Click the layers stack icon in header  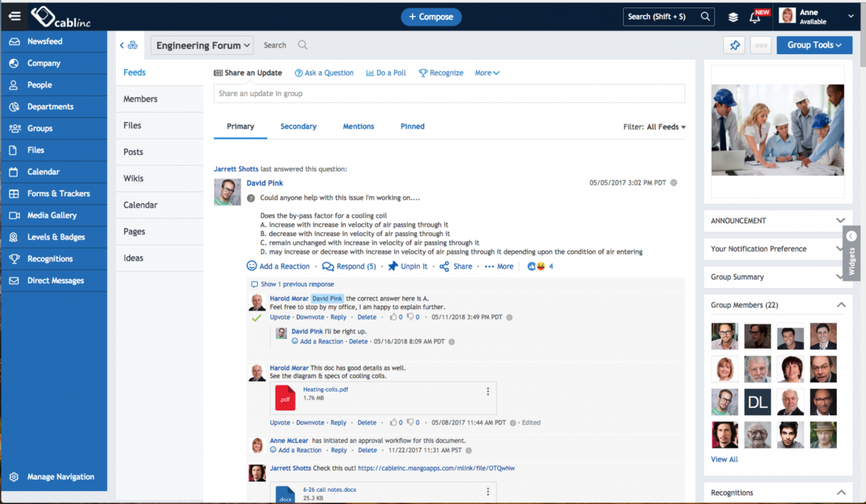point(733,17)
